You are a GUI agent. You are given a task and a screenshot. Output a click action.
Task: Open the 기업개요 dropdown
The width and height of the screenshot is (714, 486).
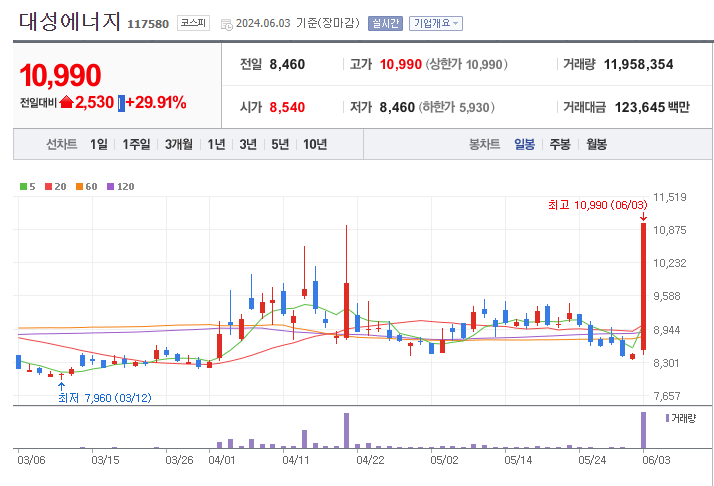pyautogui.click(x=436, y=23)
